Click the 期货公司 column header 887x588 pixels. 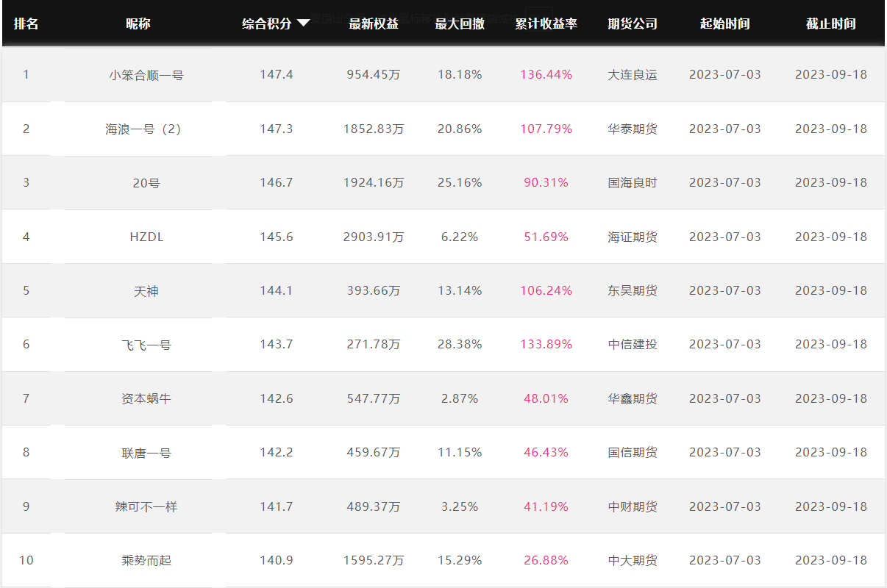pyautogui.click(x=633, y=24)
